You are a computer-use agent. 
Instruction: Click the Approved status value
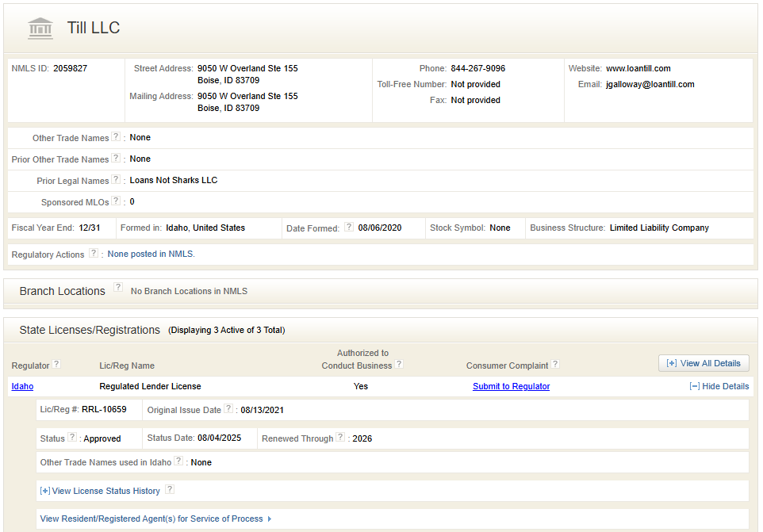tap(102, 438)
